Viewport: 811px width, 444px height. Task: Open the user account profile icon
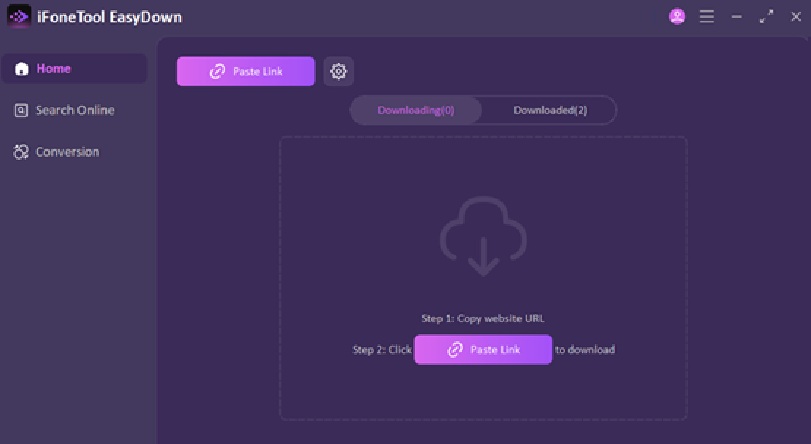pyautogui.click(x=677, y=17)
